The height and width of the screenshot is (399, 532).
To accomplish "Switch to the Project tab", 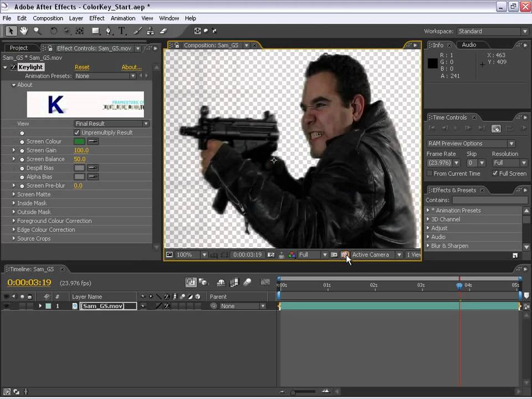I will pyautogui.click(x=19, y=48).
